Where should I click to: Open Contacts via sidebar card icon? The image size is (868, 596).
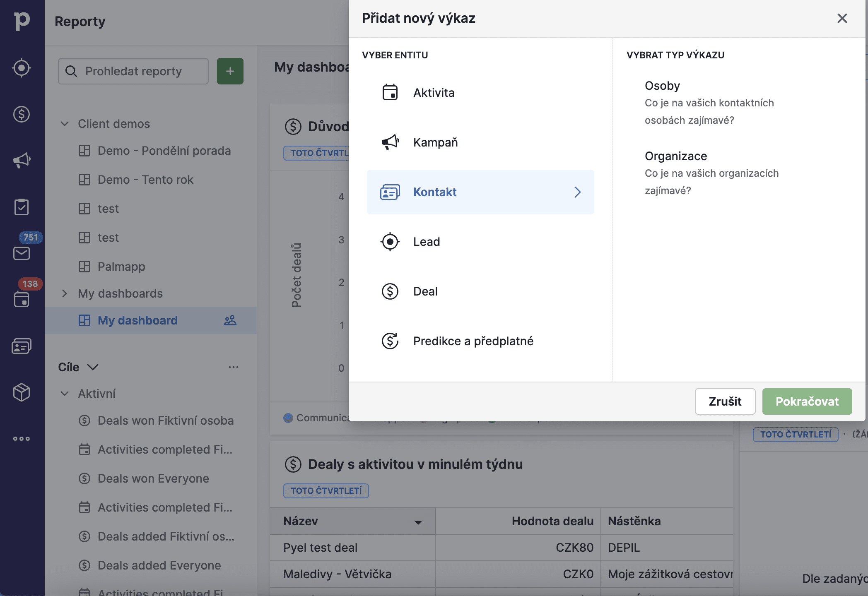click(x=22, y=346)
